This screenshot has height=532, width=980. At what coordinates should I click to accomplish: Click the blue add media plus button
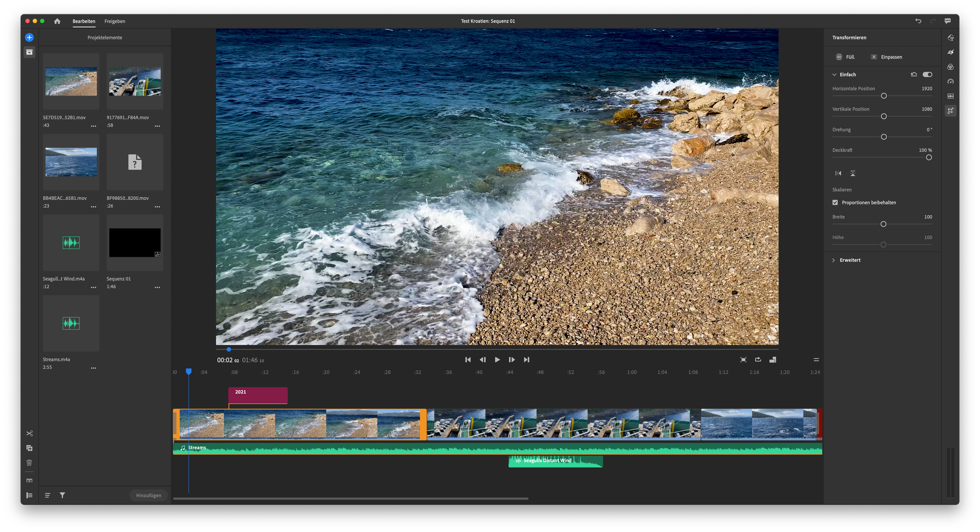pos(29,37)
